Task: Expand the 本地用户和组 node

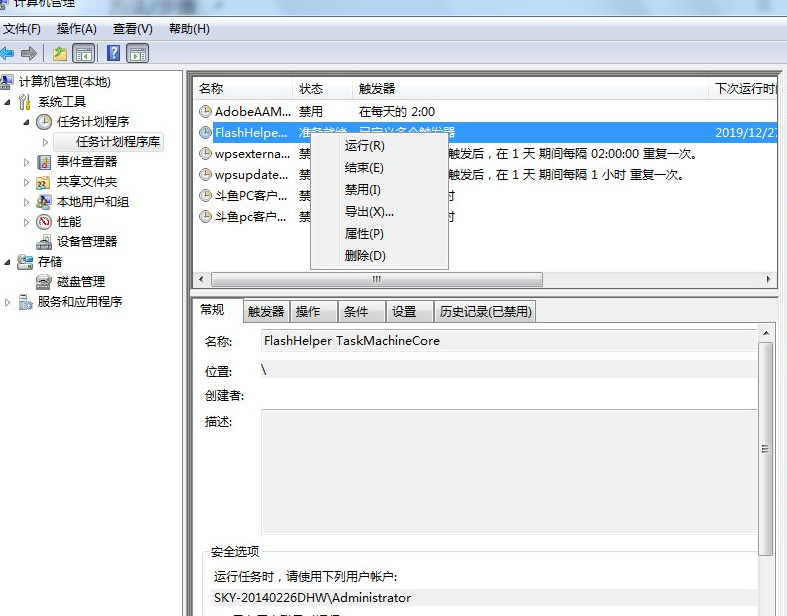Action: click(27, 202)
